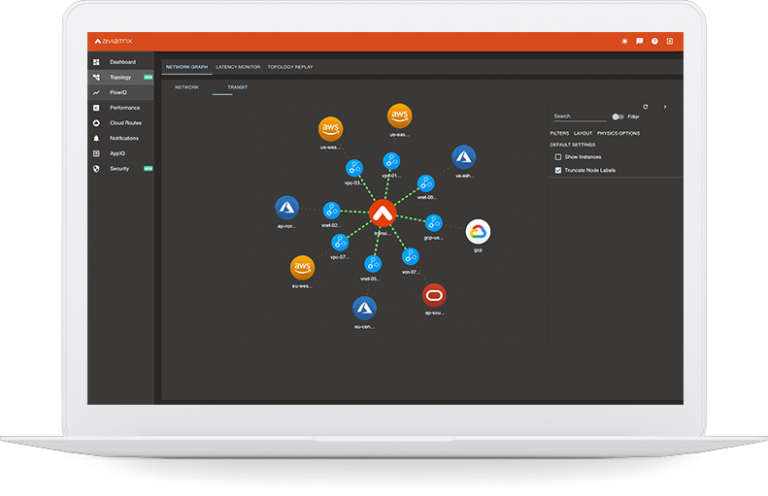Click the vpc-03 gateway node
This screenshot has height=496, width=768.
click(354, 168)
